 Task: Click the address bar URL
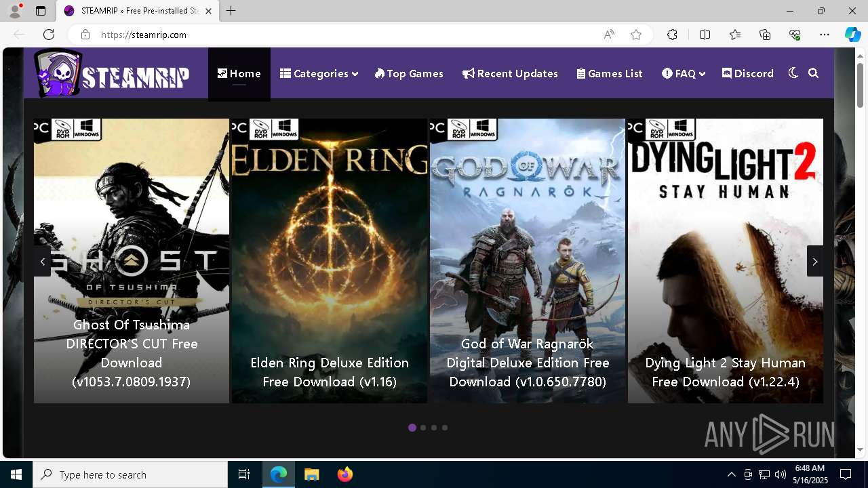click(144, 35)
